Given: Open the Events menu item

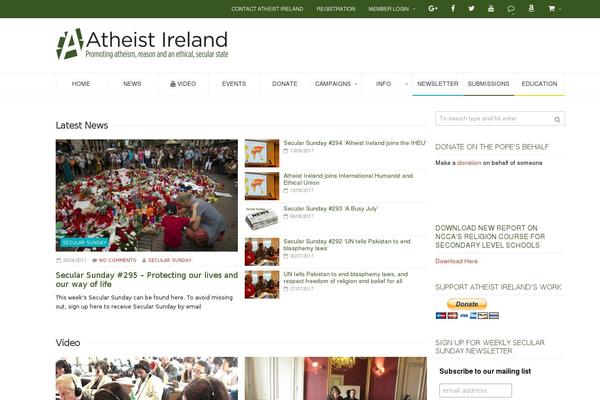Looking at the screenshot, I should coord(234,84).
